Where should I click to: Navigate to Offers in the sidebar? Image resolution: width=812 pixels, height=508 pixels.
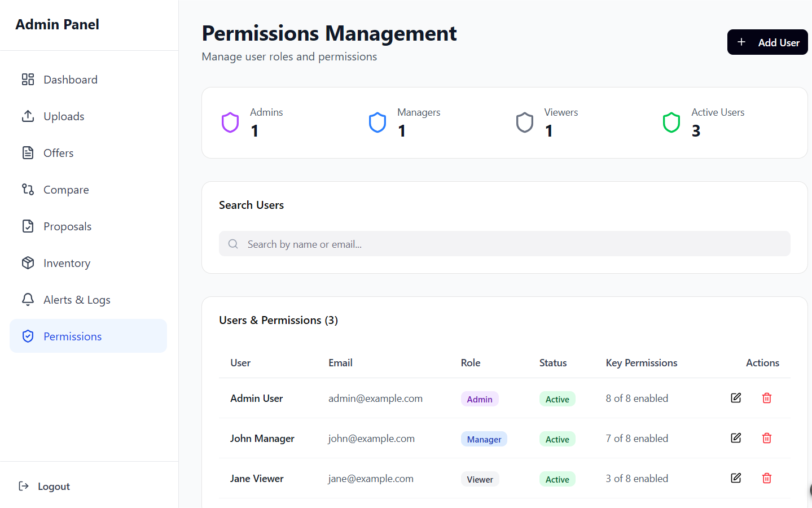[58, 153]
